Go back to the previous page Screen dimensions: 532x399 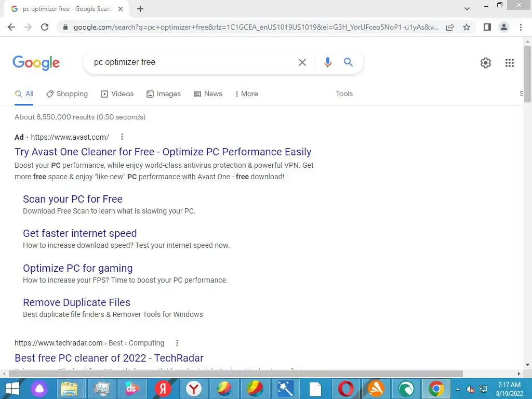tap(11, 27)
